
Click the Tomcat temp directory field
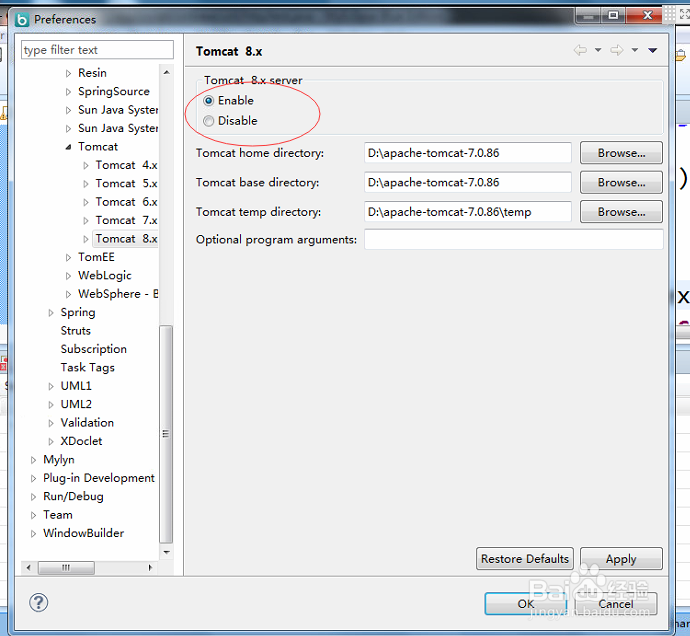[468, 212]
